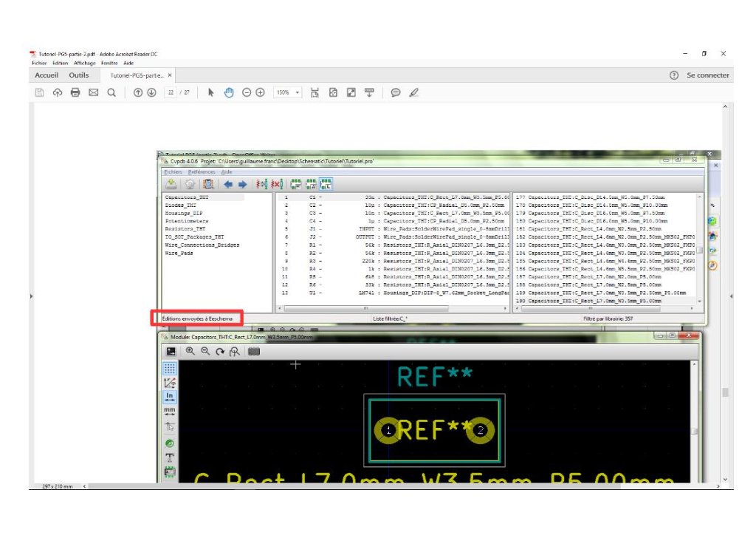The image size is (756, 535).
Task: Select the Hand pan tool
Action: 229,92
